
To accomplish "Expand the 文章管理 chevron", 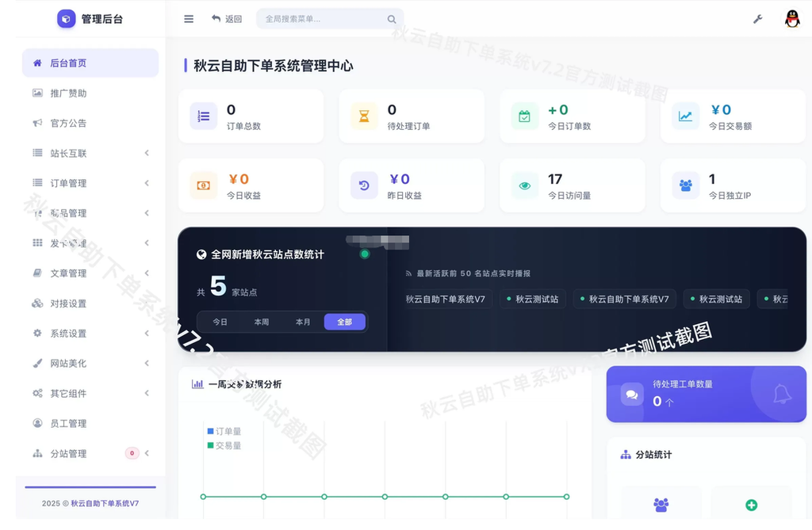I will pyautogui.click(x=147, y=273).
